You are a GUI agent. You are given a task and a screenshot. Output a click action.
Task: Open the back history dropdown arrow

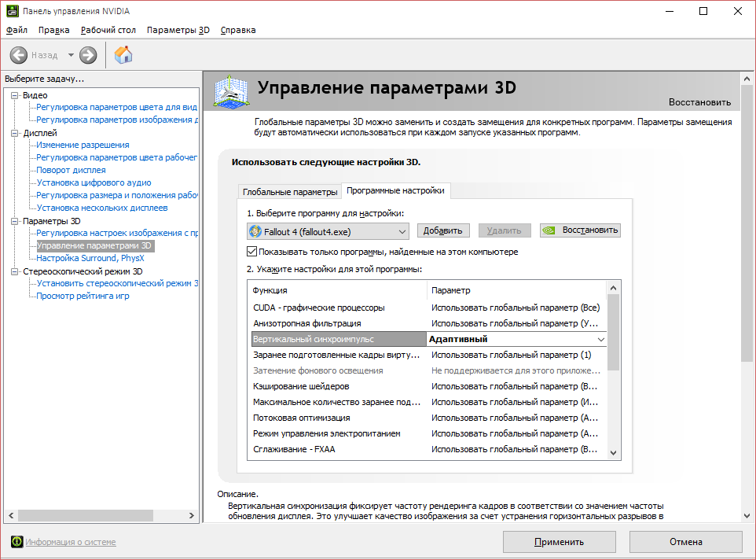tap(71, 55)
